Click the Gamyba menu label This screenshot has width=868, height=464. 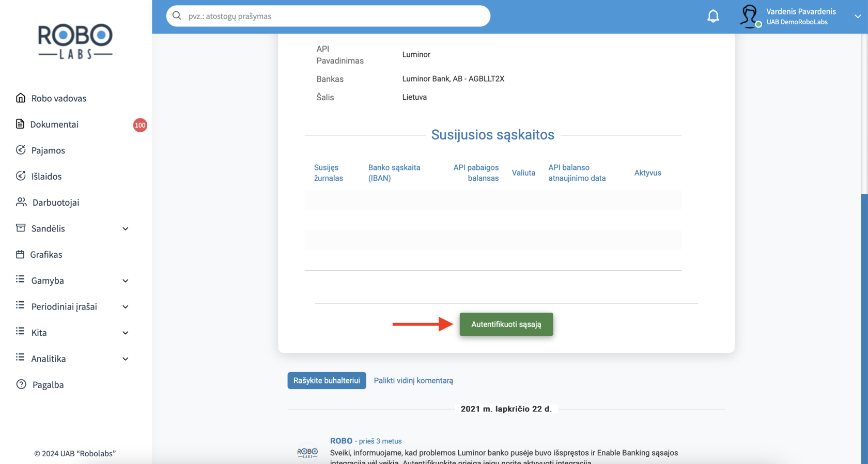click(x=48, y=281)
